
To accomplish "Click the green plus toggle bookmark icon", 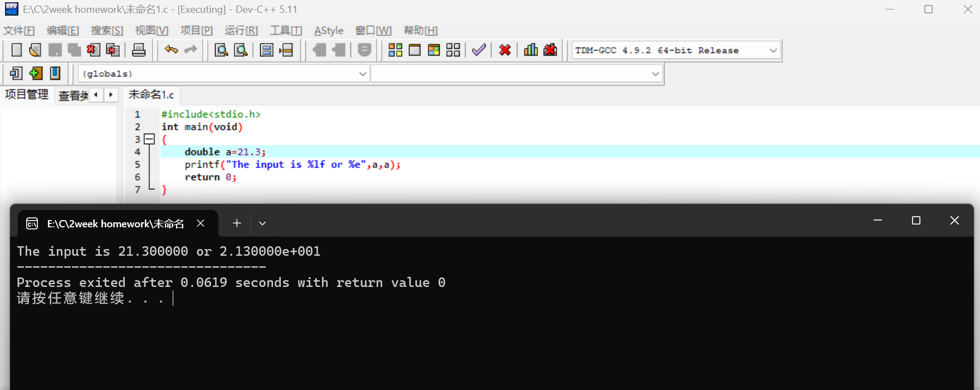I will 36,73.
